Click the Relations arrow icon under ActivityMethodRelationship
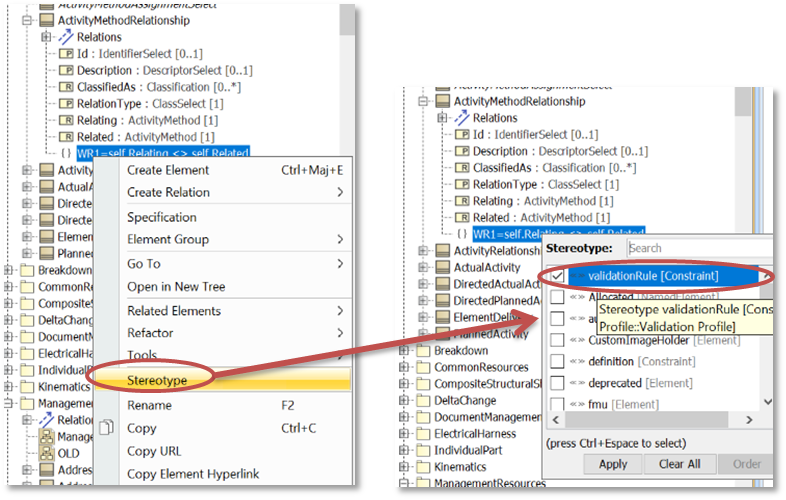 (x=63, y=37)
